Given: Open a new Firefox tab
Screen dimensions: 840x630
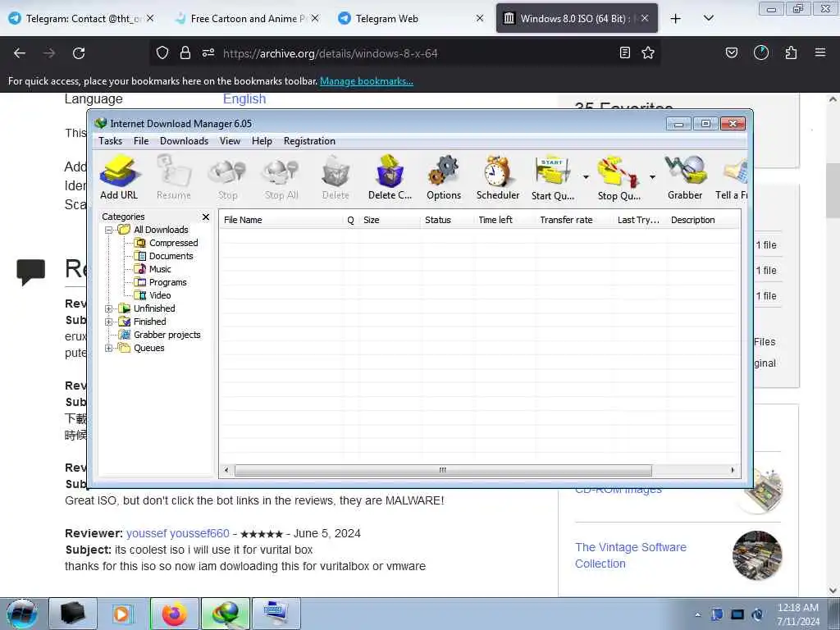Looking at the screenshot, I should tap(676, 19).
